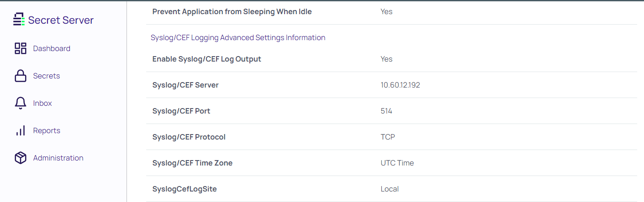Image resolution: width=644 pixels, height=202 pixels.
Task: Click the Inbox bell icon
Action: pos(21,104)
